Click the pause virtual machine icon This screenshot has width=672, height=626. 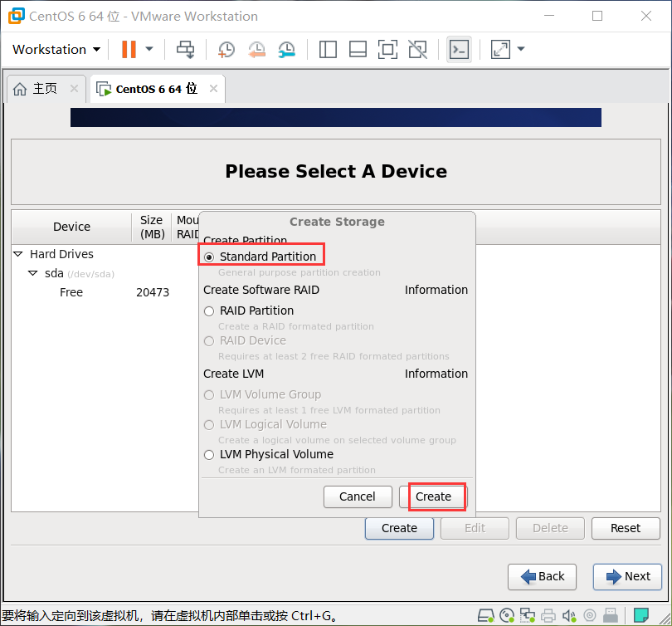[x=129, y=49]
